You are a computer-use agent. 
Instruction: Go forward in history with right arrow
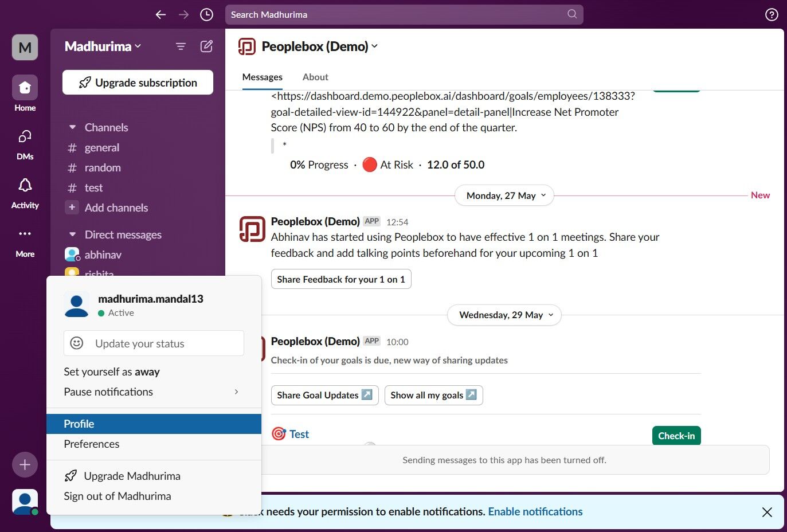[x=183, y=15]
